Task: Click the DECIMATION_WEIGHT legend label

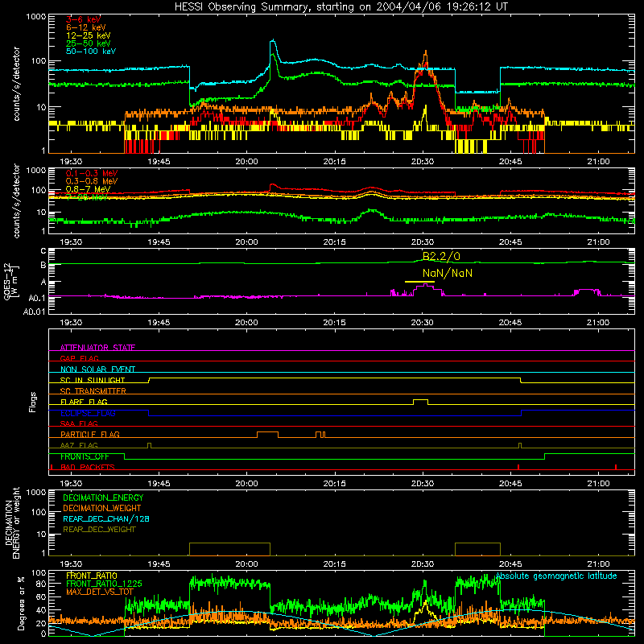Action: [x=102, y=509]
